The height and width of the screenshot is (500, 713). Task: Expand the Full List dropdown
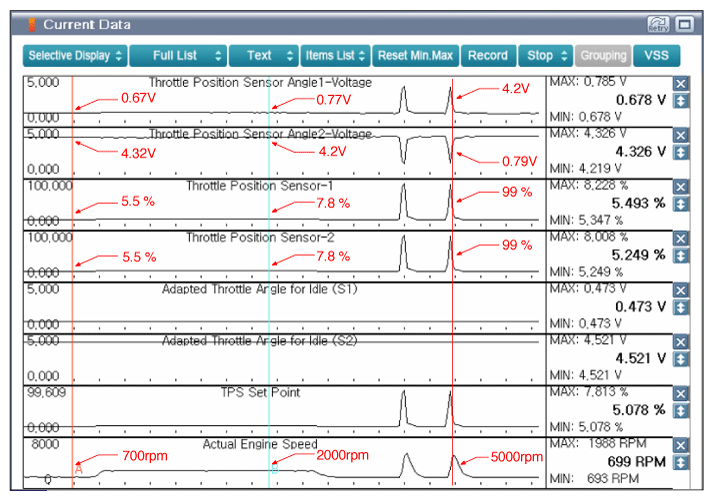pyautogui.click(x=176, y=55)
